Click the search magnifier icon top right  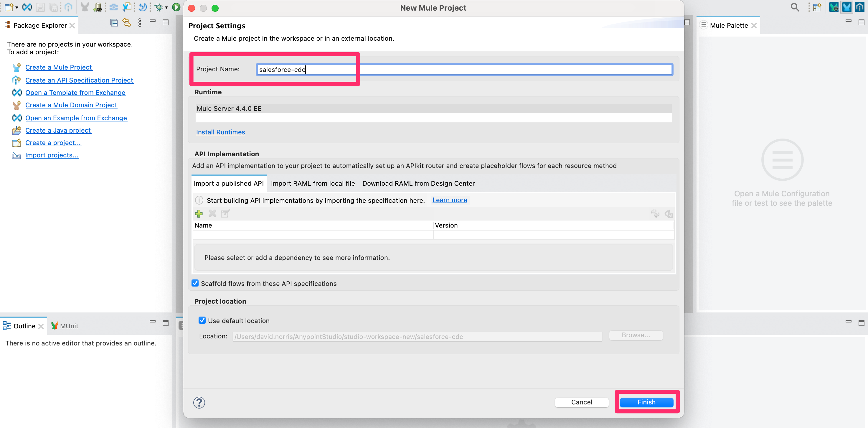coord(795,7)
